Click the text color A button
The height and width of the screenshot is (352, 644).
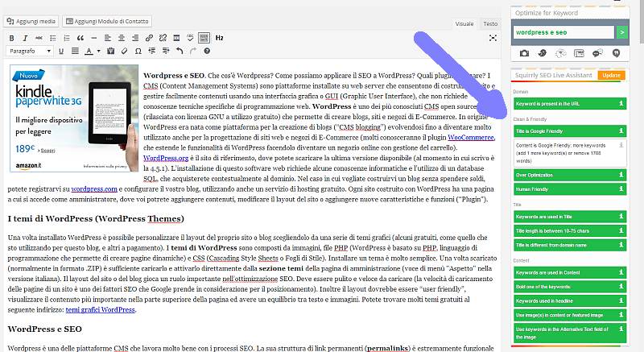(89, 51)
